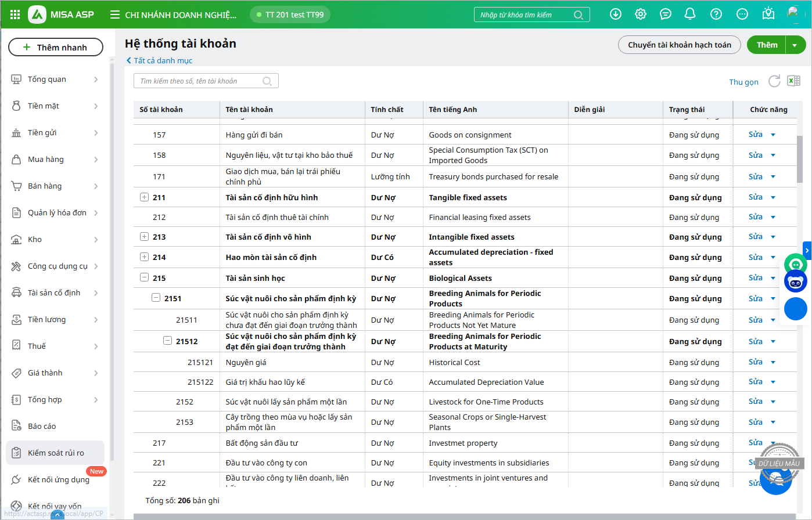This screenshot has width=812, height=520.
Task: Open the app grid launcher icon
Action: coord(15,15)
